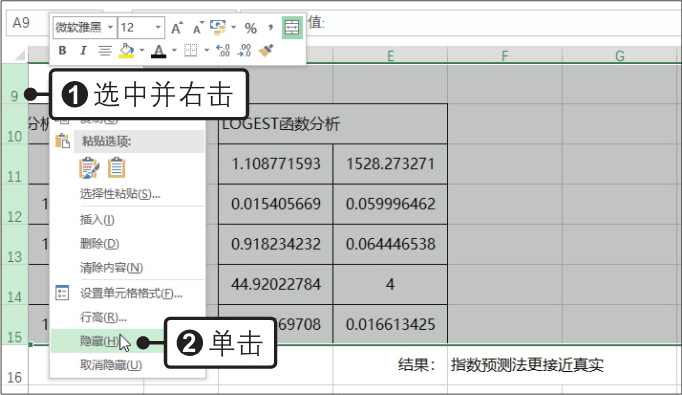
Task: Open accounting format dropdown arrow
Action: pos(233,28)
